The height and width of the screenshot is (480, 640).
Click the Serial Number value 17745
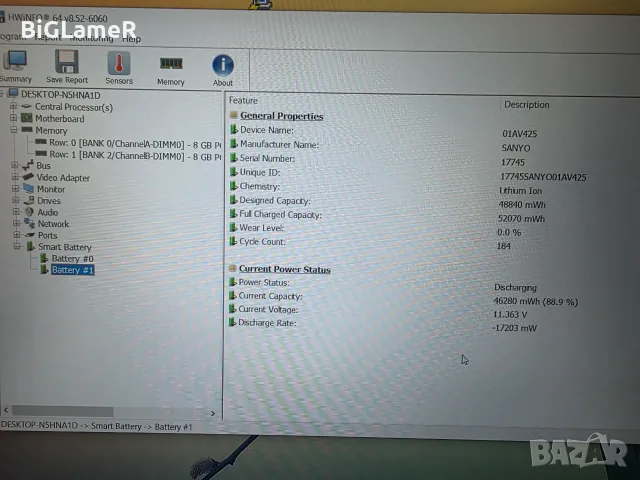coord(513,162)
